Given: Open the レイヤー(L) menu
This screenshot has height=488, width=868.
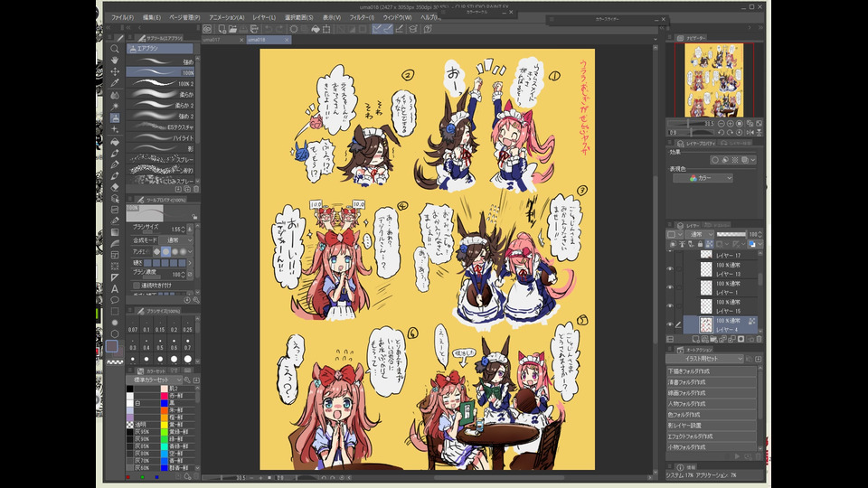Looking at the screenshot, I should tap(264, 18).
